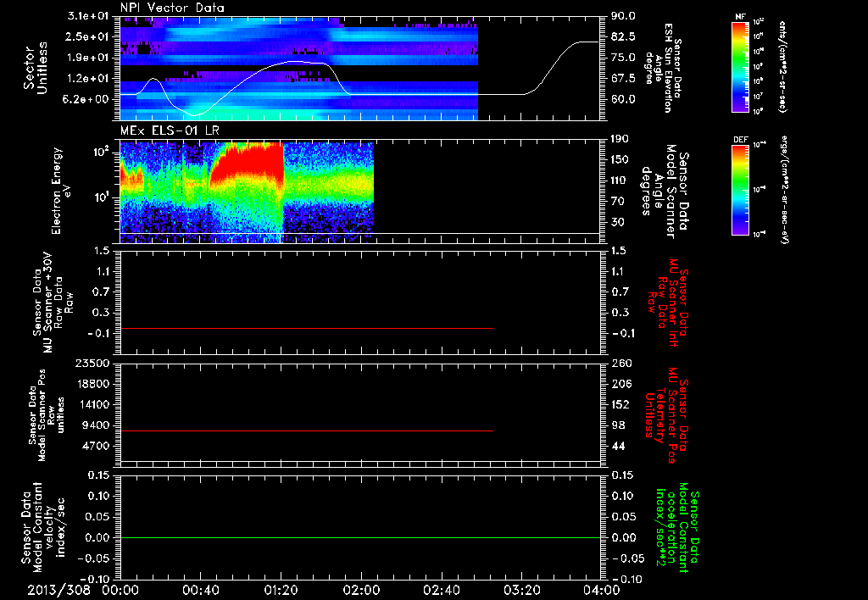Click the DEF color scale bar
This screenshot has width=868, height=600.
[x=741, y=190]
